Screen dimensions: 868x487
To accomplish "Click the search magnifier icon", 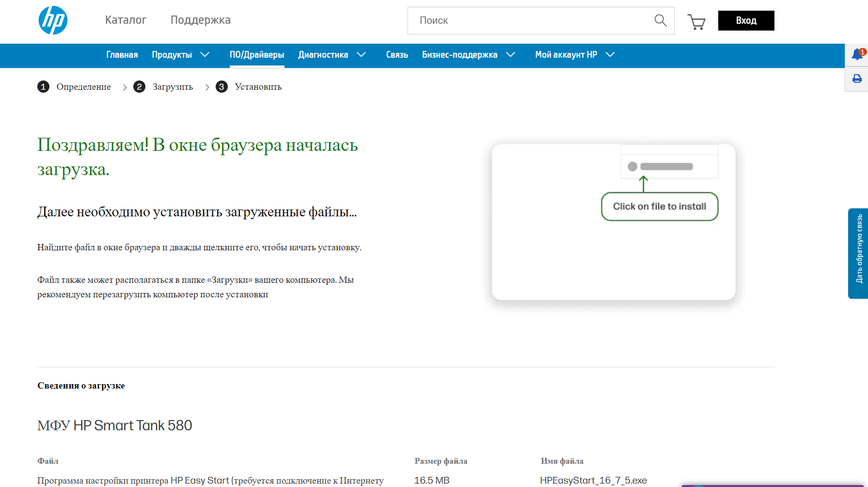I will click(x=660, y=20).
